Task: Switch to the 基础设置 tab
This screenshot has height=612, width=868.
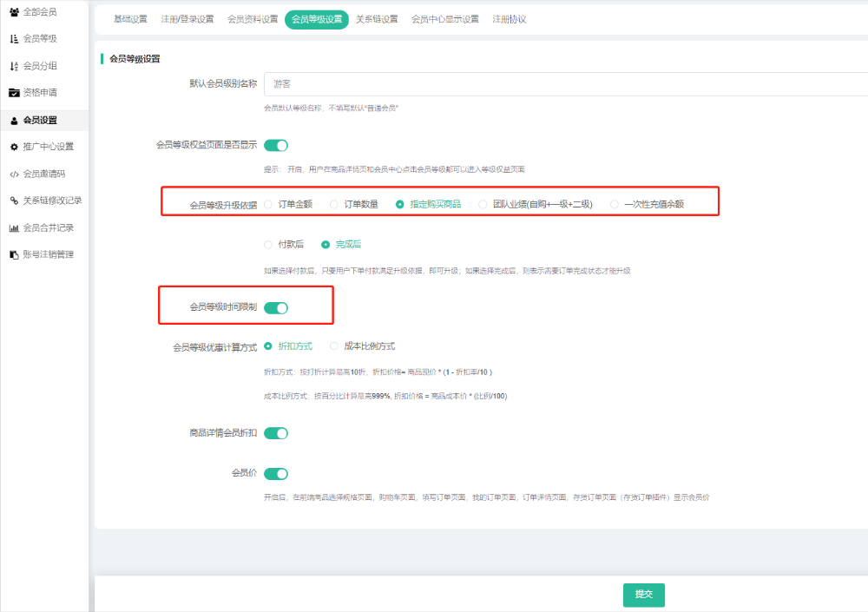Action: pos(130,19)
